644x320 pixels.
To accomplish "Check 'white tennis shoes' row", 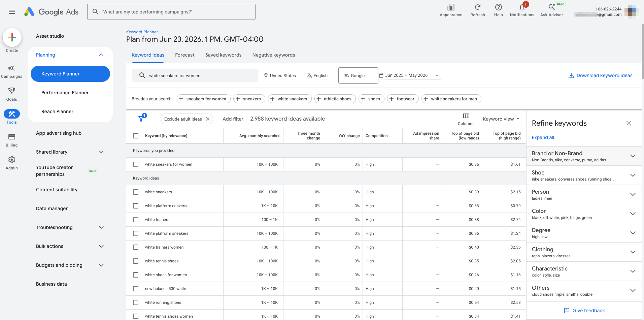I will point(136,261).
